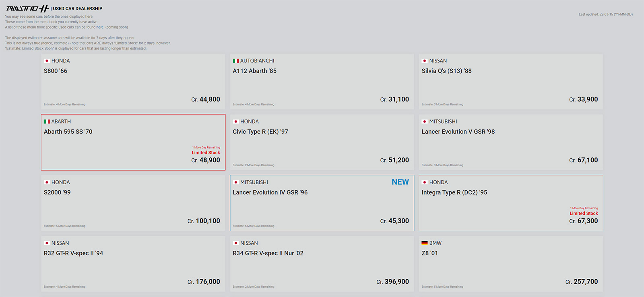Select the Honda S2000 '99 listing

point(133,203)
